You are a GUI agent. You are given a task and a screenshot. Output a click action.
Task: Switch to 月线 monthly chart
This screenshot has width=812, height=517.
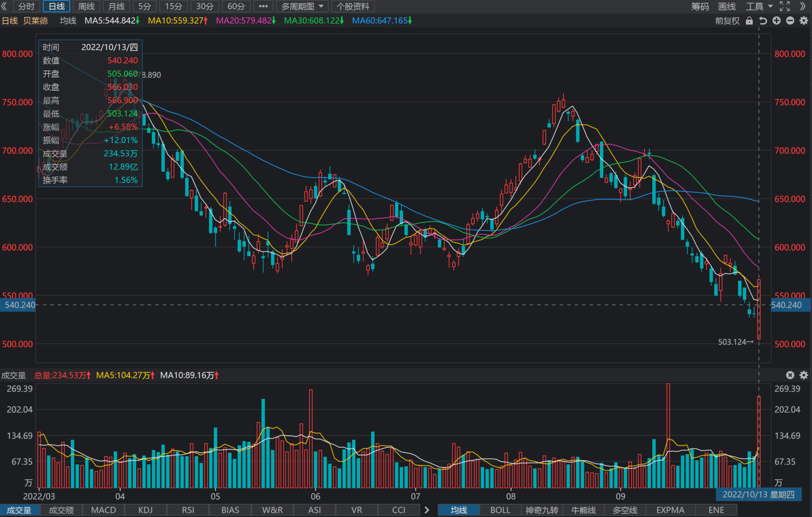pyautogui.click(x=117, y=6)
